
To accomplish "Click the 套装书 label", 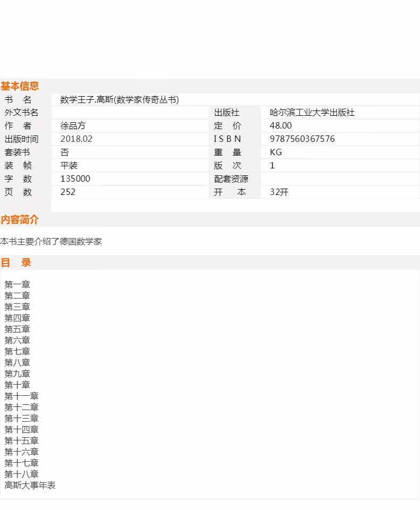I will (x=17, y=152).
